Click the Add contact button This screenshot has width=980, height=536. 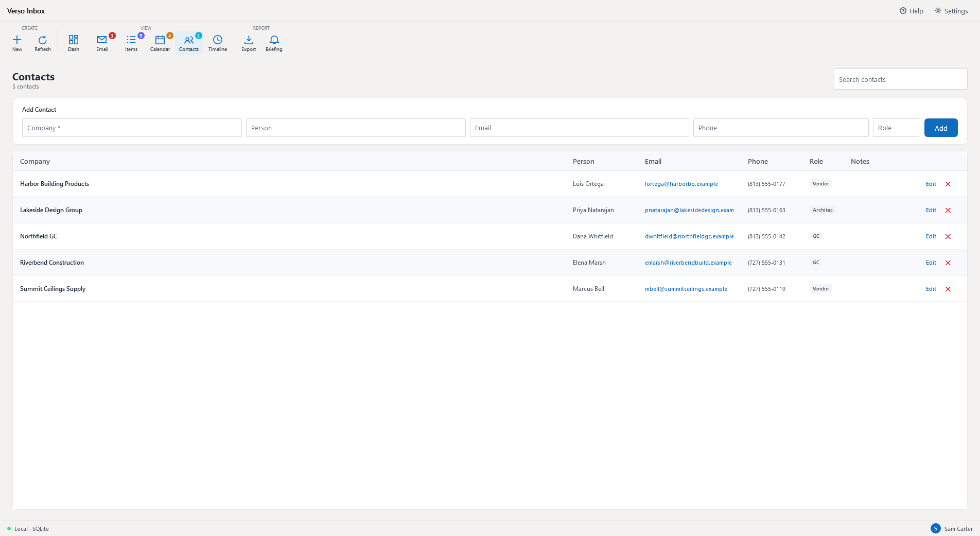941,128
